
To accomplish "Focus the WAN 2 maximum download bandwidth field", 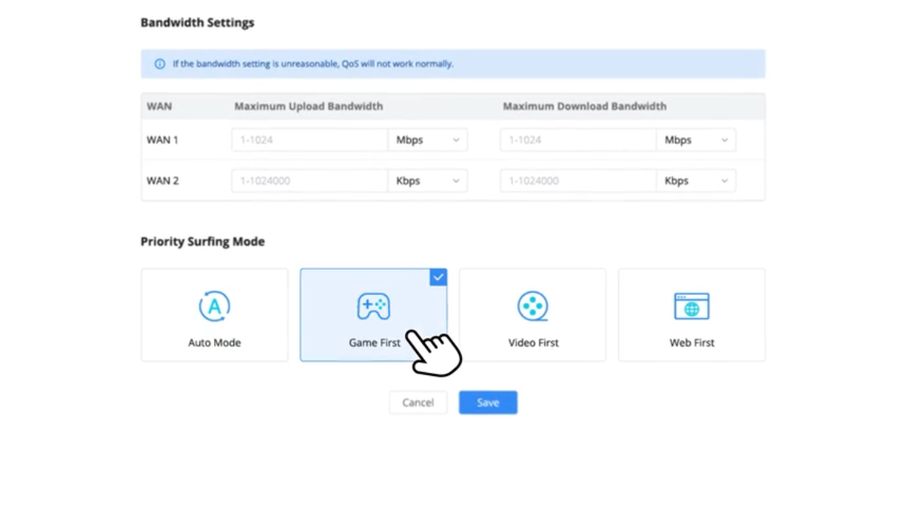I will pyautogui.click(x=578, y=181).
